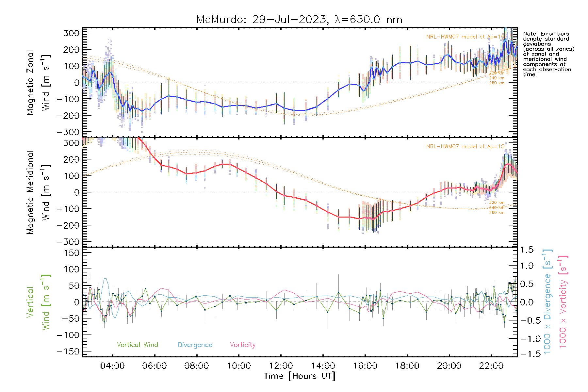The image size is (588, 392).
Task: Click the NRL-HWM07 model label in meridional panel
Action: point(465,147)
